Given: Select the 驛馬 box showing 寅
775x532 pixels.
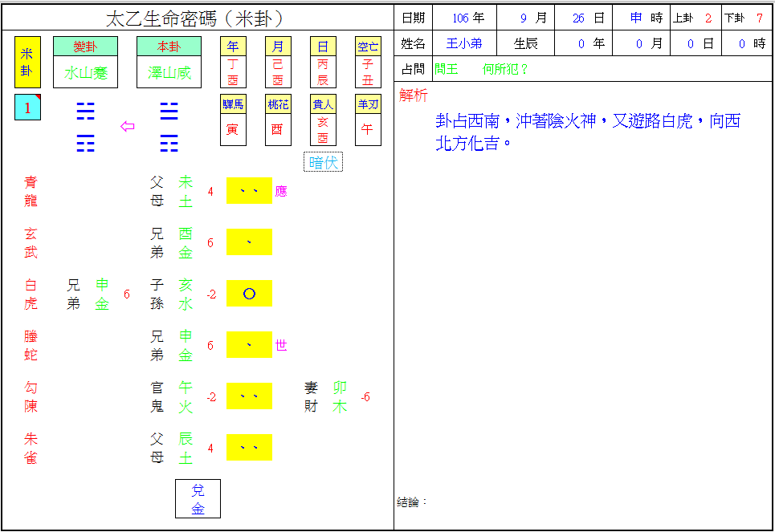Looking at the screenshot, I should (x=233, y=120).
